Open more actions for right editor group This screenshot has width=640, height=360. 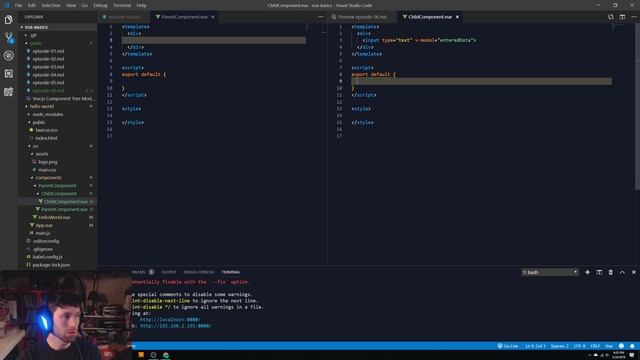pos(634,17)
